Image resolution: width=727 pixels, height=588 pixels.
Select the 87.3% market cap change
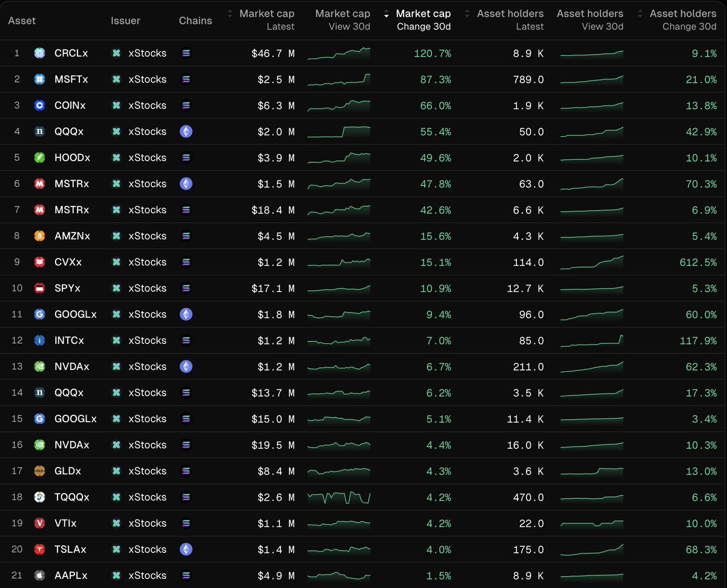pos(436,79)
